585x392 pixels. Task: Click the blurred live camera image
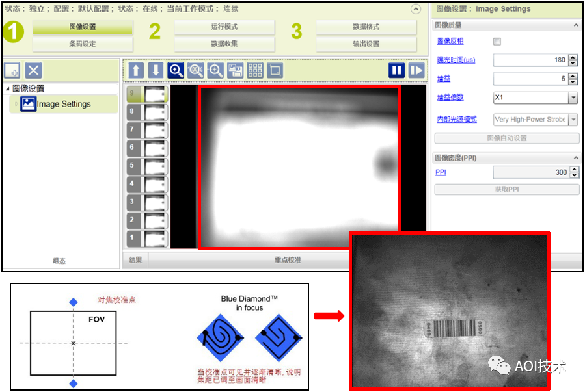coord(299,167)
